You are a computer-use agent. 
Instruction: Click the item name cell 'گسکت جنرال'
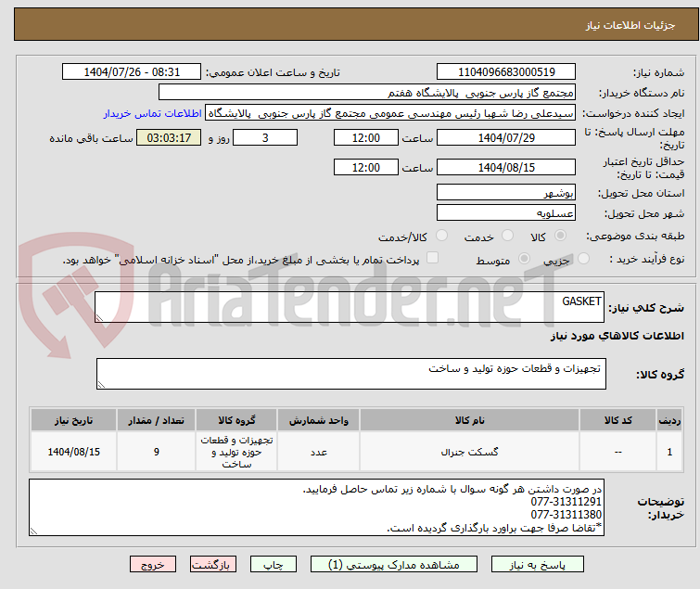[x=469, y=452]
